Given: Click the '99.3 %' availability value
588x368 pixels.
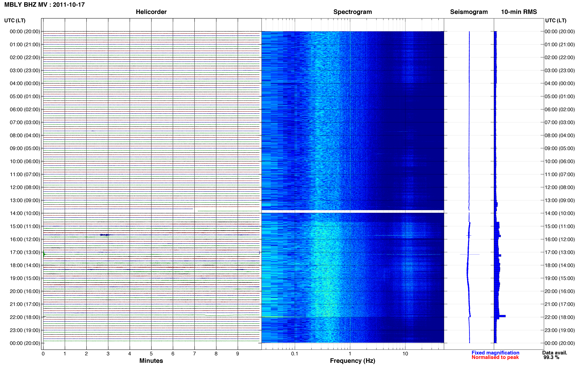Looking at the screenshot, I should pos(552,357).
